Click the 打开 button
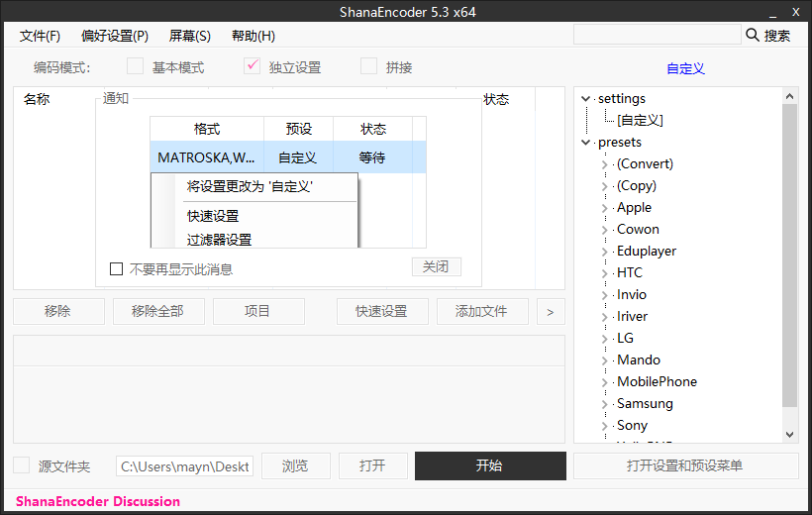The image size is (812, 515). (x=373, y=465)
